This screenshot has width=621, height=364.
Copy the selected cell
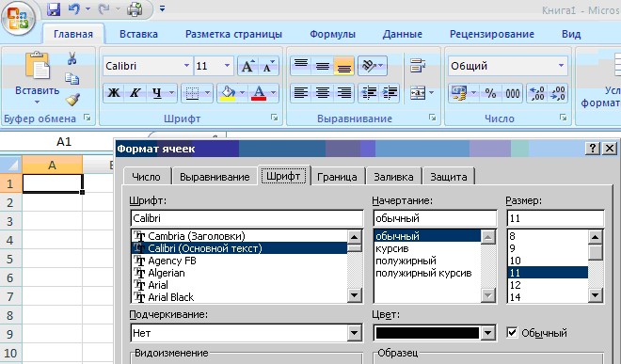point(72,78)
